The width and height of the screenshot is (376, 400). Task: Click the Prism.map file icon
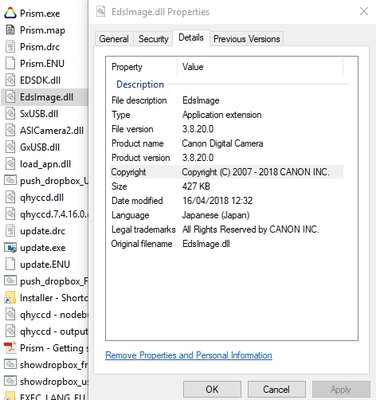[10, 30]
